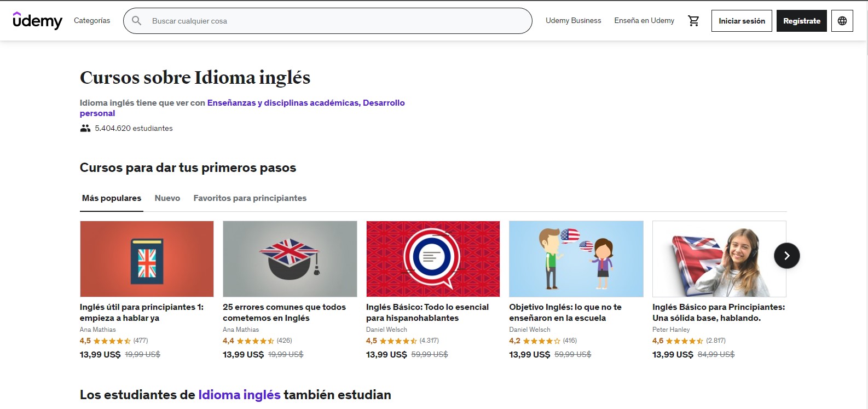This screenshot has width=868, height=409.
Task: Open the Inglés útil para principiantes thumbnail
Action: (x=147, y=259)
